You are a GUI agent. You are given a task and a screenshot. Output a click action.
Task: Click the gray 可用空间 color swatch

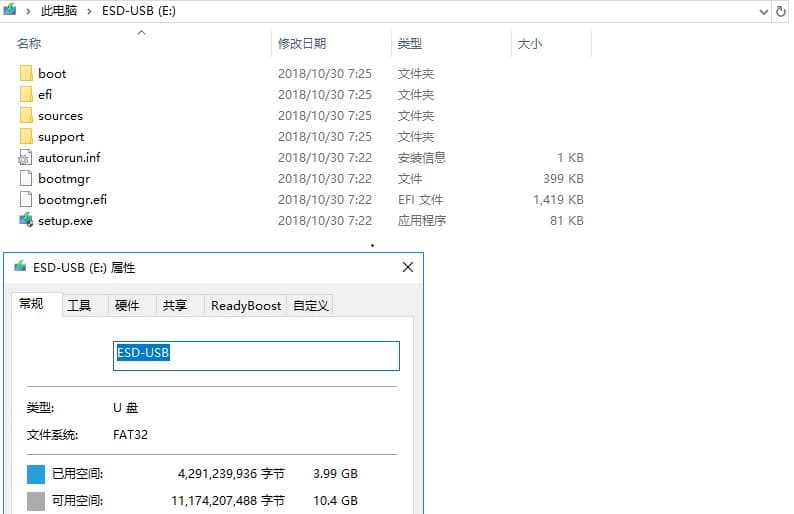tap(36, 501)
